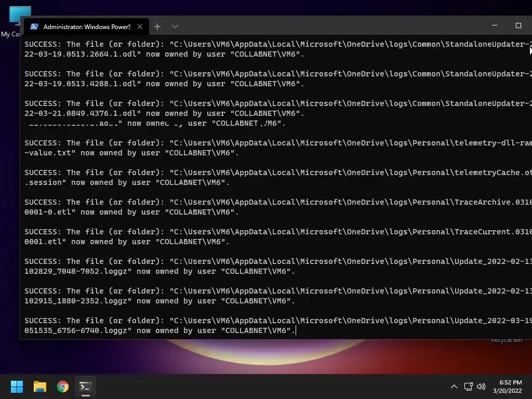Open a new terminal tab with plus
Viewport: 532px width, 399px height.
pos(157,26)
